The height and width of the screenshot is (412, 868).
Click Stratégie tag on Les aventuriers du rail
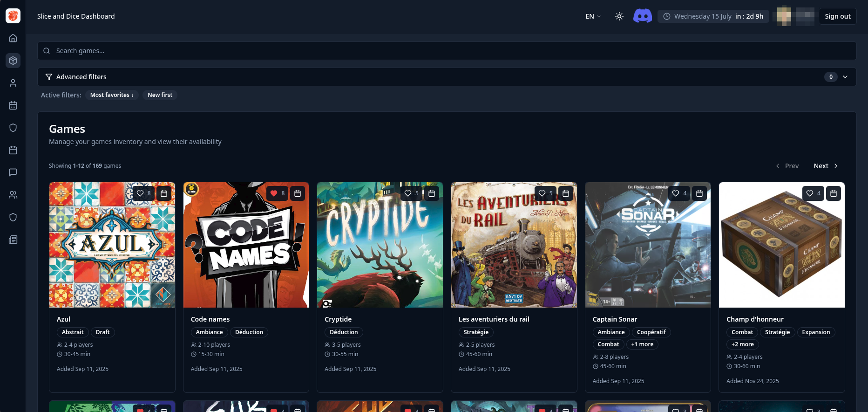[x=476, y=332]
